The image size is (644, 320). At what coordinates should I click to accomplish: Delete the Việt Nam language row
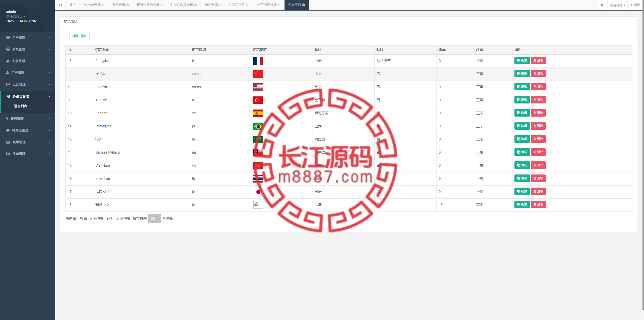[538, 165]
